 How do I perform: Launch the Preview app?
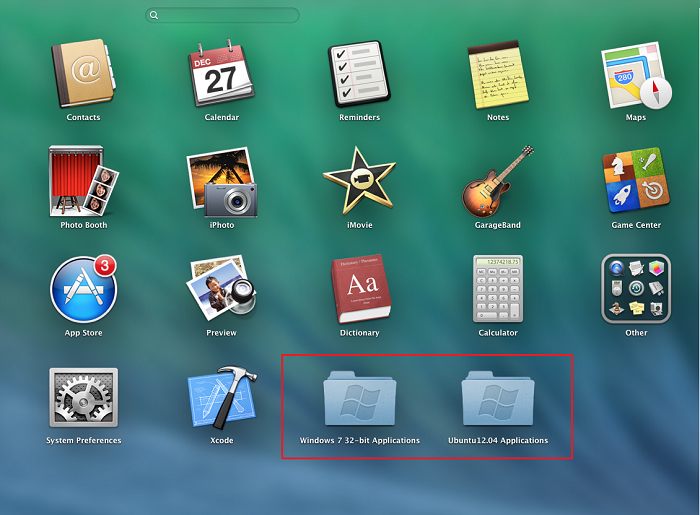pos(222,288)
